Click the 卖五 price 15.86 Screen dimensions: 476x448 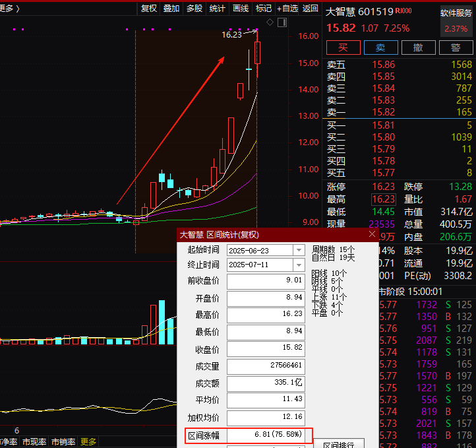coord(384,65)
